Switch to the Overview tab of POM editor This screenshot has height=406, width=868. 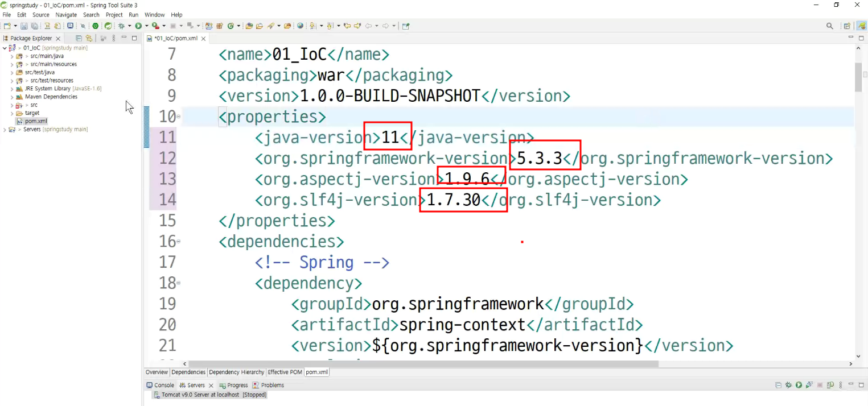point(157,372)
